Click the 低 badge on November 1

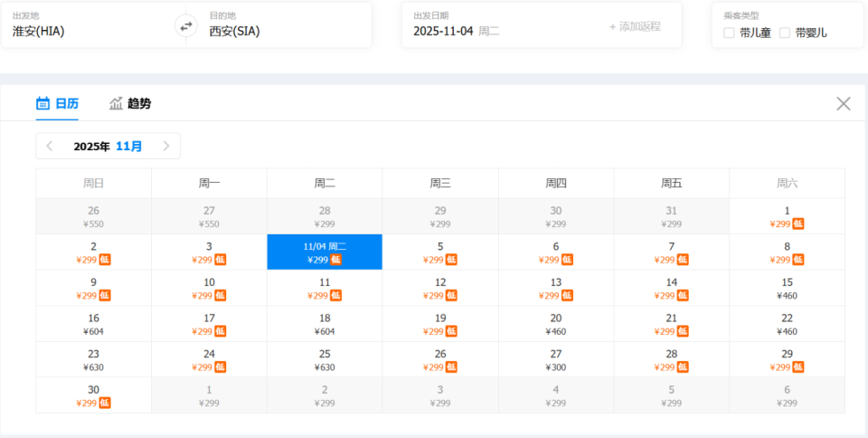point(798,224)
